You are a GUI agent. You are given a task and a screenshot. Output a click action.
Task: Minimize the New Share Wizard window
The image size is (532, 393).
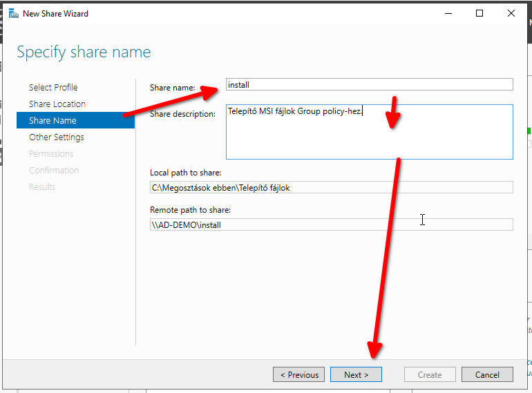(447, 13)
